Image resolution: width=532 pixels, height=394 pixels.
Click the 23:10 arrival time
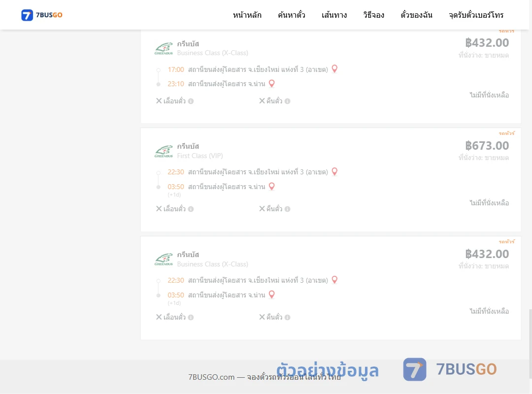pos(176,84)
